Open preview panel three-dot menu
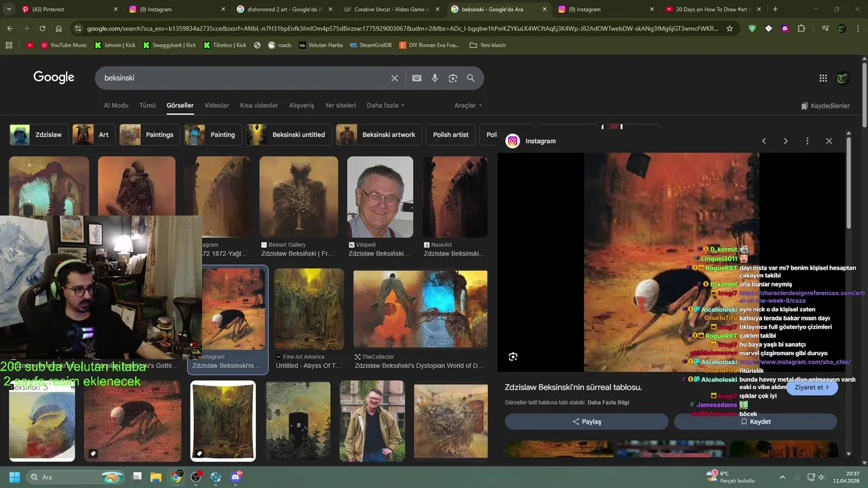 [x=807, y=141]
